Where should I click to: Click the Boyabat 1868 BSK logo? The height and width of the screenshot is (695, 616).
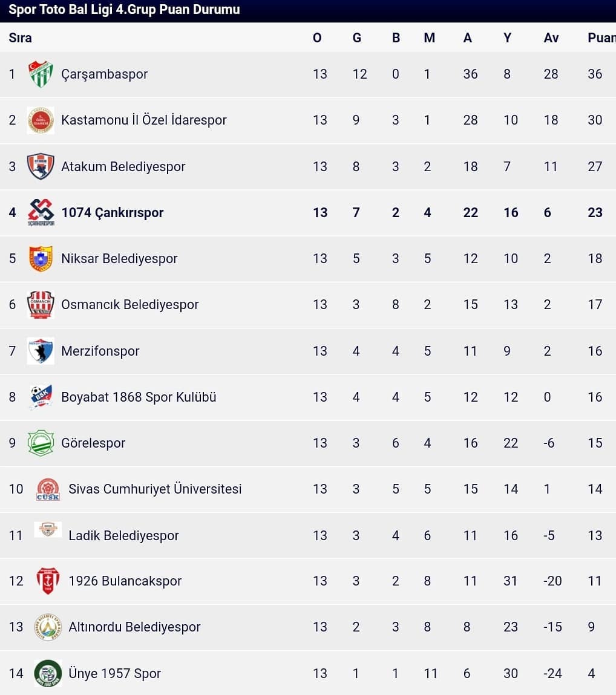pyautogui.click(x=41, y=397)
